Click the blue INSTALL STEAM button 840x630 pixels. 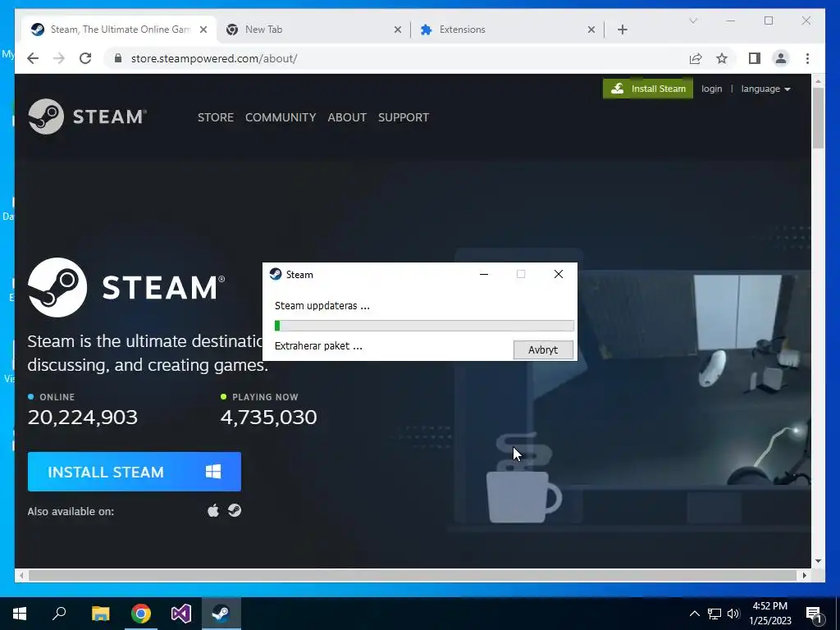click(135, 472)
